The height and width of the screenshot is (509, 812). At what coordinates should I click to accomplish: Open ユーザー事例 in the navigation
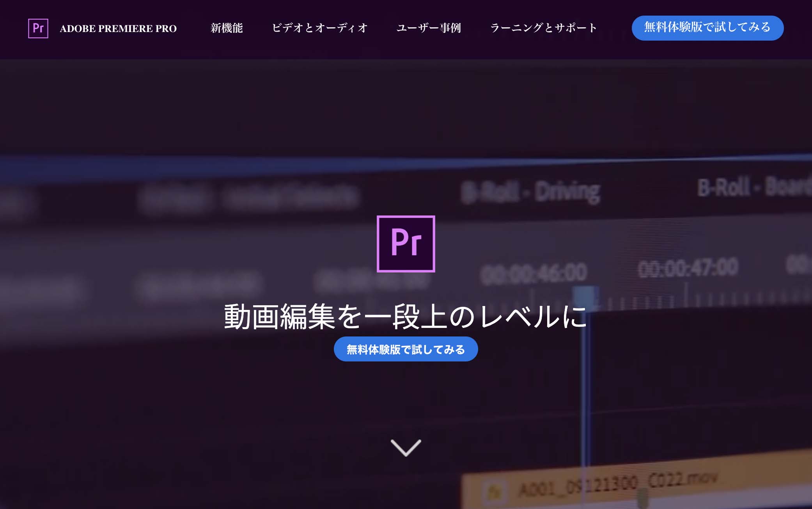point(429,28)
